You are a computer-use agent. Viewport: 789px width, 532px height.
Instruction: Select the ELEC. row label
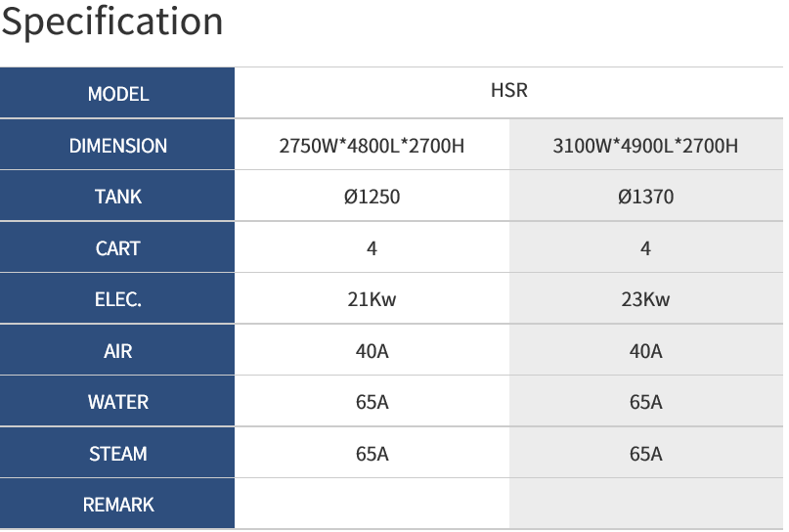point(117,299)
